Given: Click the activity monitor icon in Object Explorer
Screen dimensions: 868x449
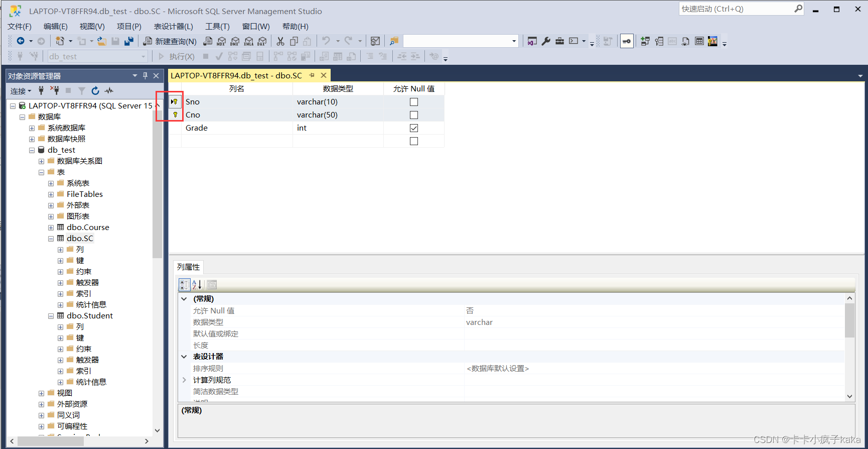Looking at the screenshot, I should click(109, 90).
